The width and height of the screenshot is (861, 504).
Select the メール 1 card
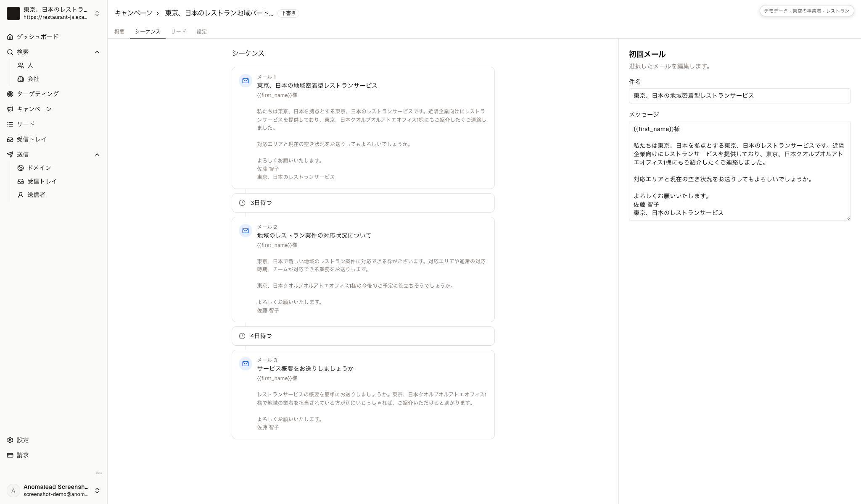click(363, 128)
